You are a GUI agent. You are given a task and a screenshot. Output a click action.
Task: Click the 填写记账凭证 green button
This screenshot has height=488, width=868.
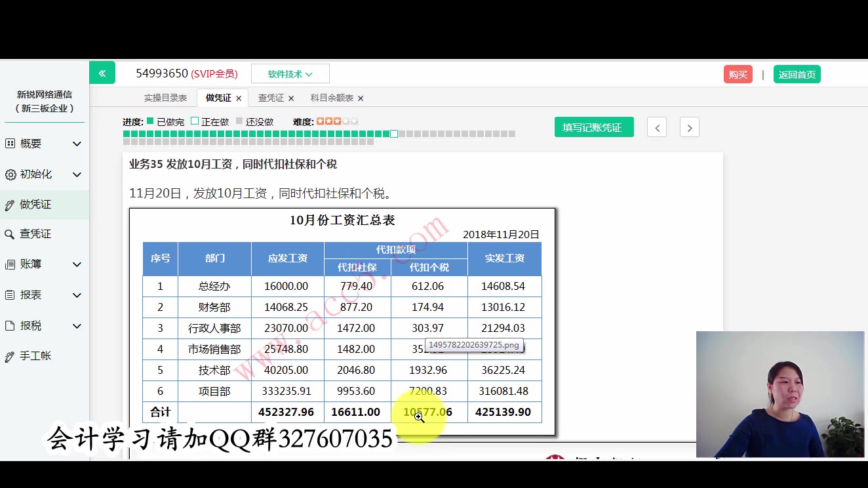(593, 127)
